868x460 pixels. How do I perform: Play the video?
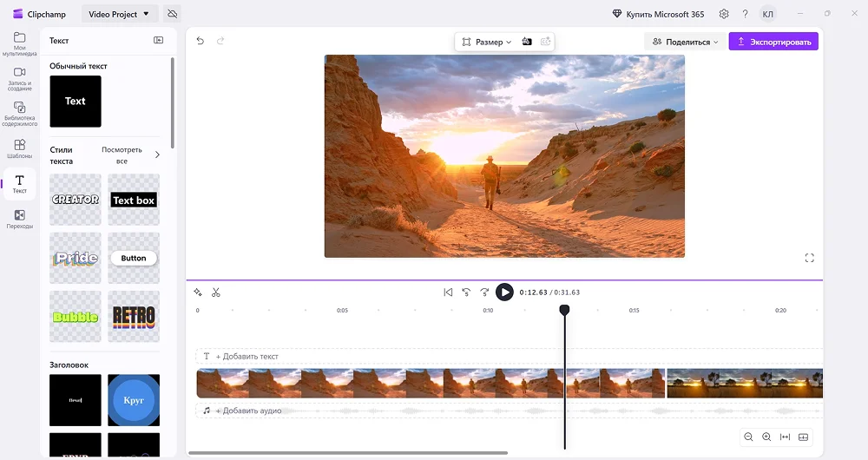504,292
